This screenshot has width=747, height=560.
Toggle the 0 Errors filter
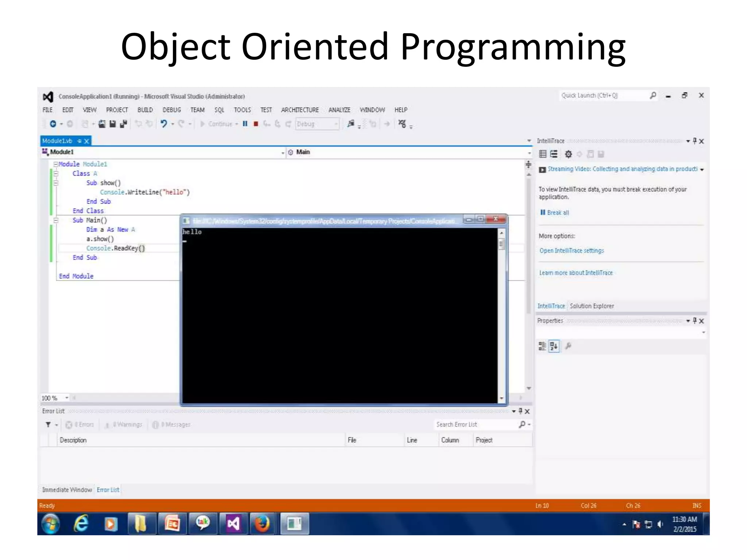[x=80, y=424]
